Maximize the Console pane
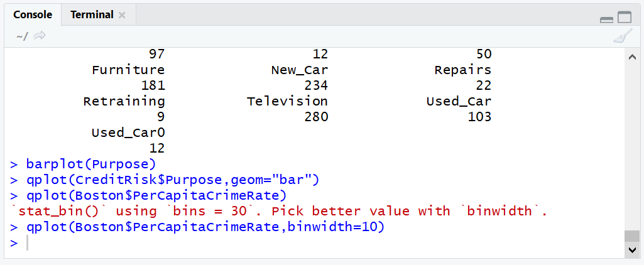The image size is (644, 265). coord(625,17)
